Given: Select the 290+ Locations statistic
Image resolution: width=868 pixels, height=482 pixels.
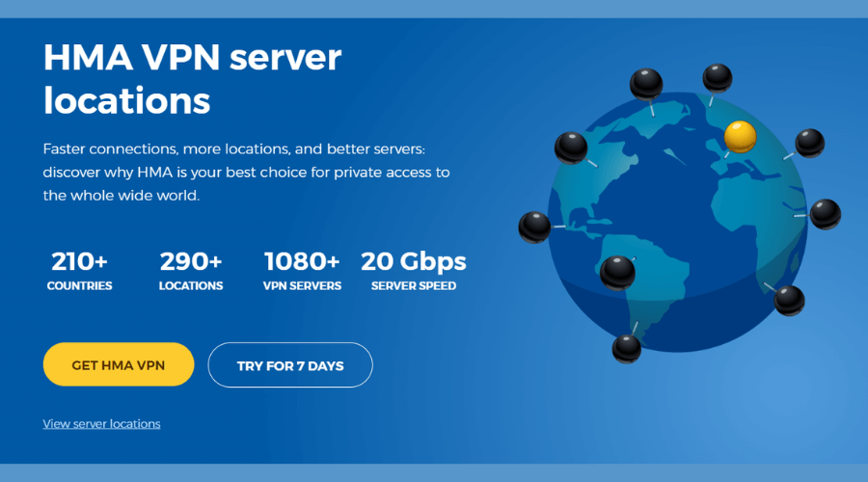Looking at the screenshot, I should [x=191, y=270].
